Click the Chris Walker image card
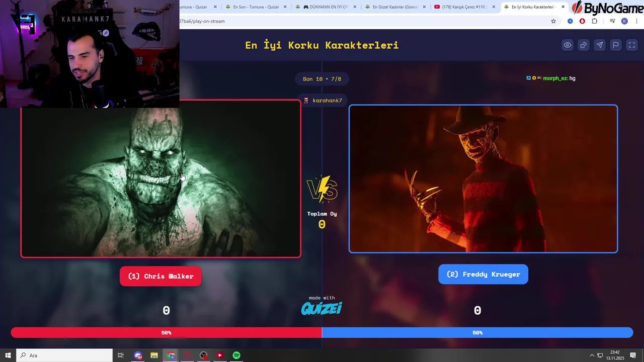Viewport: 644px width, 362px height. click(x=161, y=179)
